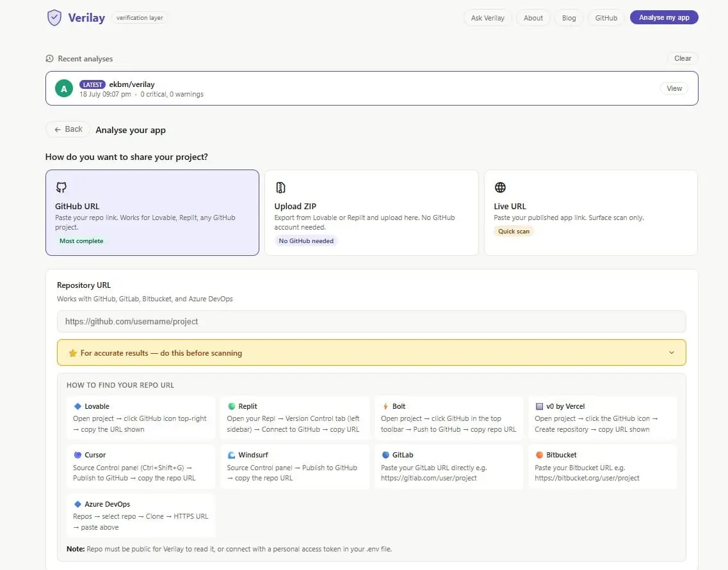Click 'How do you want to share' heading
The width and height of the screenshot is (728, 570).
pos(127,157)
